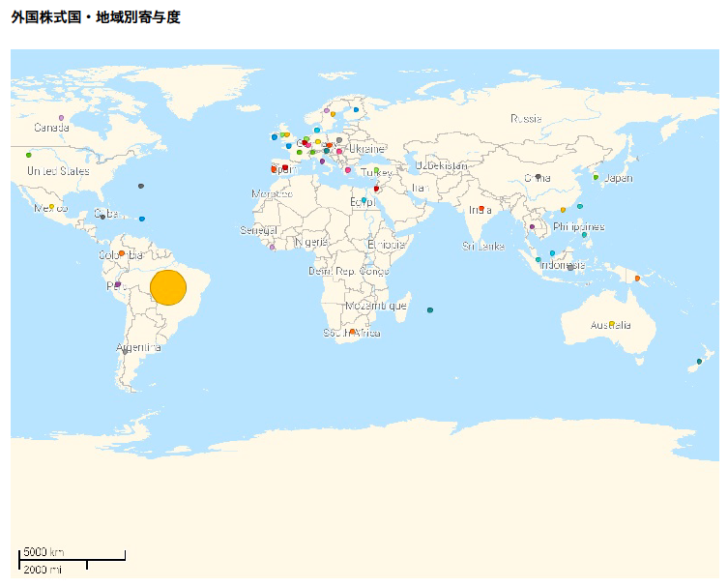Screen dimensions: 728x587
Task: Click the dark marker in the Atlantic off the United States
Action: point(140,186)
